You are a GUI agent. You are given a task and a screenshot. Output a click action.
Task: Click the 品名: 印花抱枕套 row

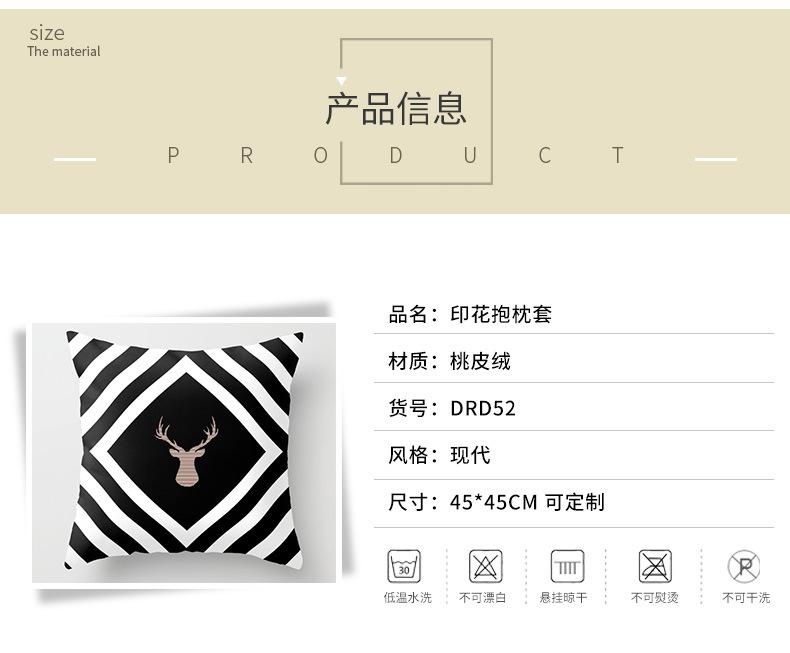coord(574,314)
